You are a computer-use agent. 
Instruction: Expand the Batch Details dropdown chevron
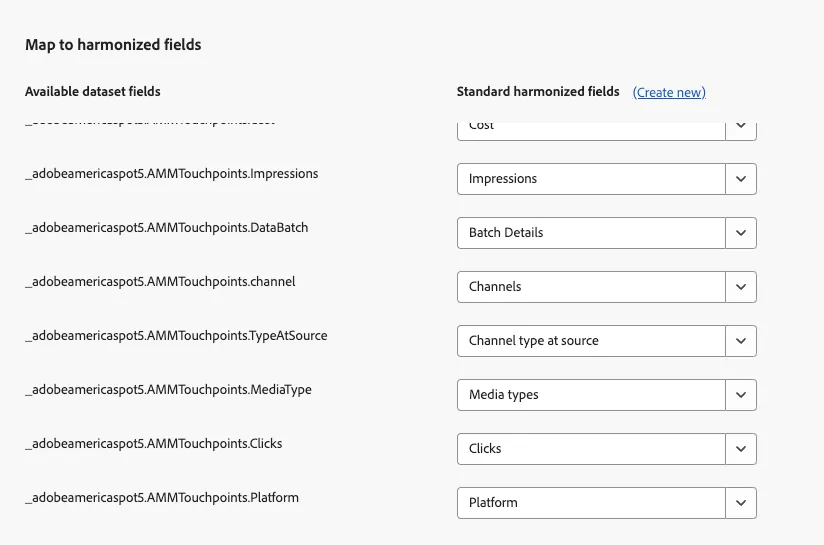point(741,233)
